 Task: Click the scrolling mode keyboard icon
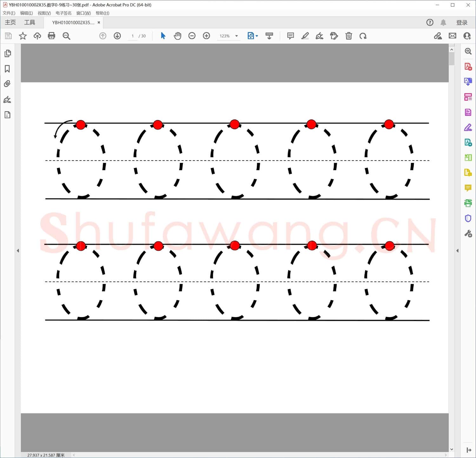(269, 36)
